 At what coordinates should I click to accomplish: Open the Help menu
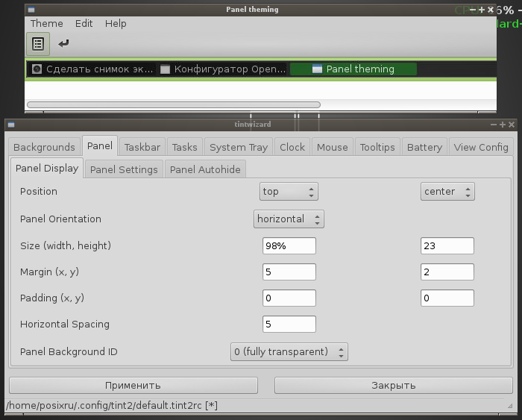116,24
